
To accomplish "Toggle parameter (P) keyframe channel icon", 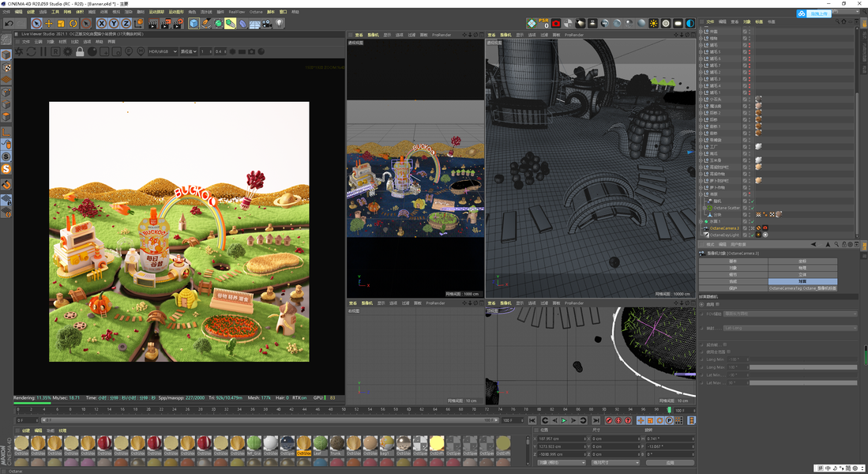I will tap(669, 420).
